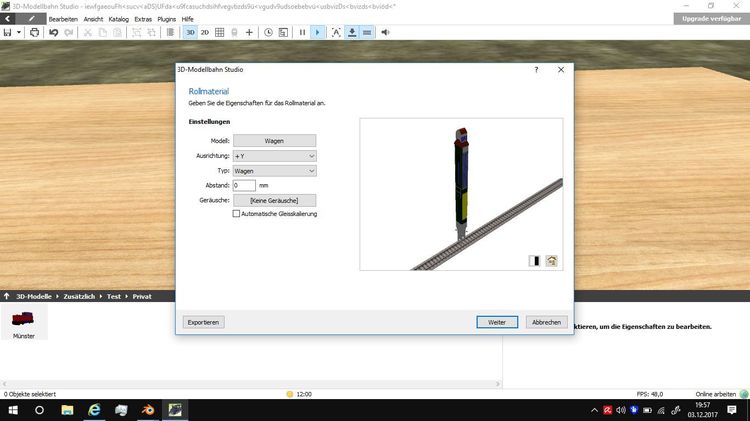Open the save icon dropdown arrow
This screenshot has width=750, height=421.
tap(18, 32)
